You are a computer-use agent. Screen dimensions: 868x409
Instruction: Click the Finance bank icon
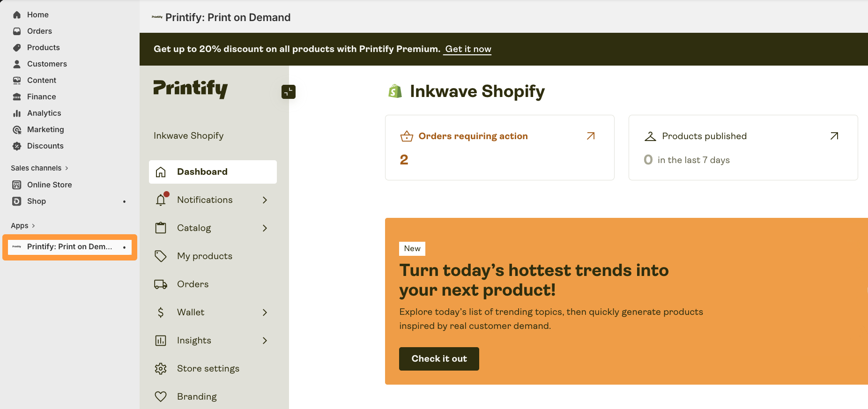click(x=17, y=97)
